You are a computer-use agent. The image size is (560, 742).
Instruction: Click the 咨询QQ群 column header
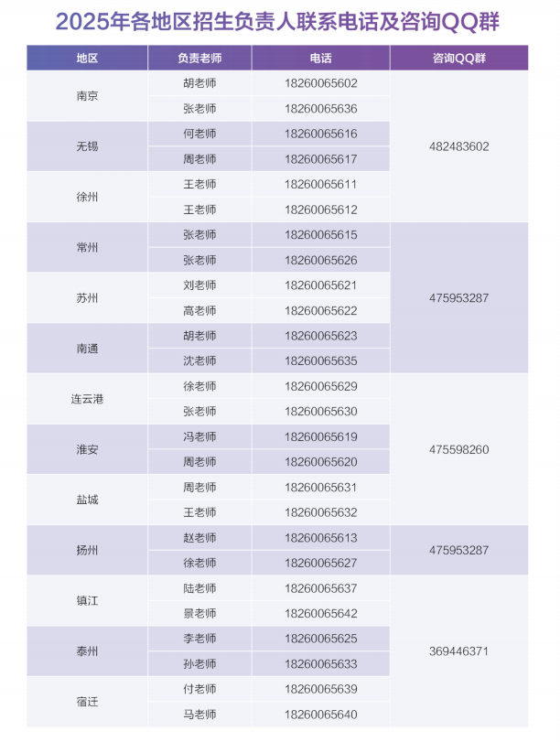point(458,58)
